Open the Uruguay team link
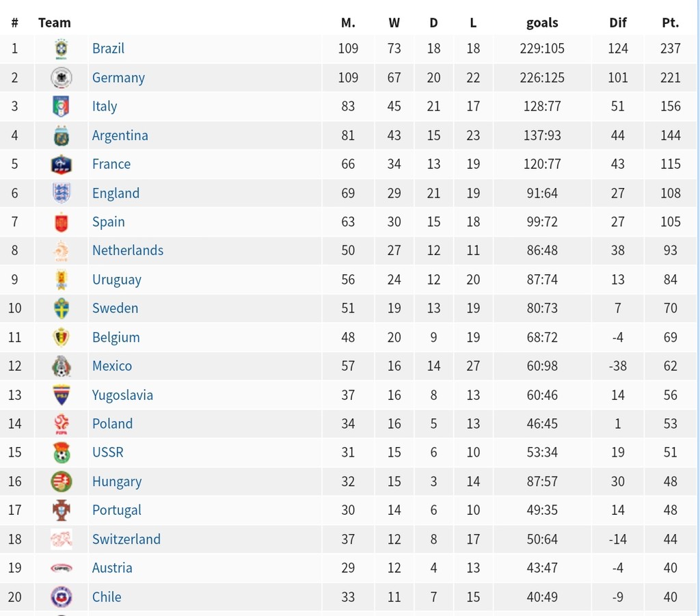The image size is (700, 616). pyautogui.click(x=116, y=280)
